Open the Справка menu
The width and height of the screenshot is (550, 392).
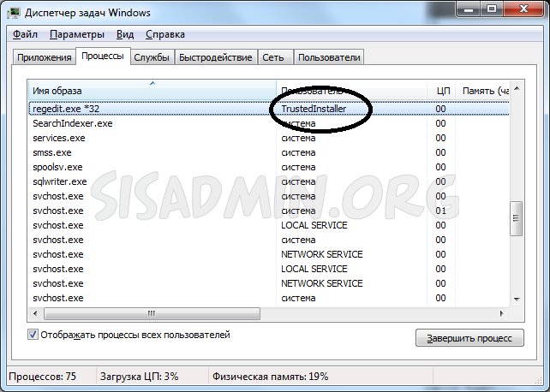(164, 35)
